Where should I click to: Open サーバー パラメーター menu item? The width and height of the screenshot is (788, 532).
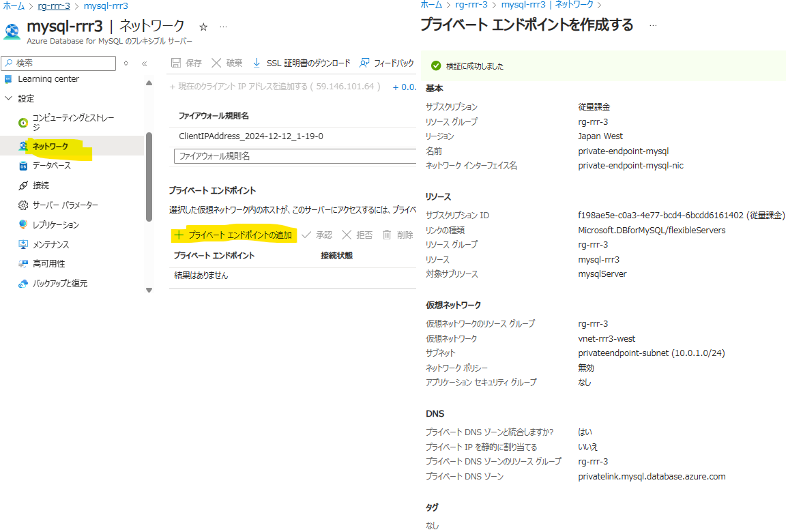tap(65, 205)
